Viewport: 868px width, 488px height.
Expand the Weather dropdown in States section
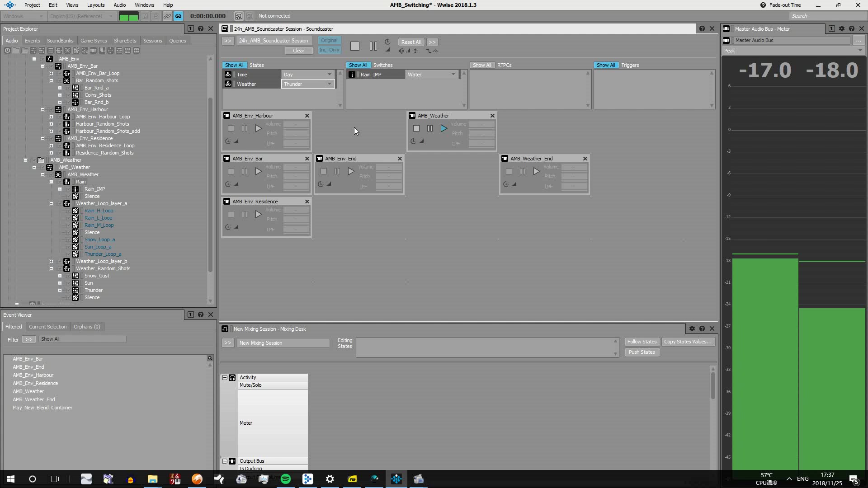click(329, 84)
